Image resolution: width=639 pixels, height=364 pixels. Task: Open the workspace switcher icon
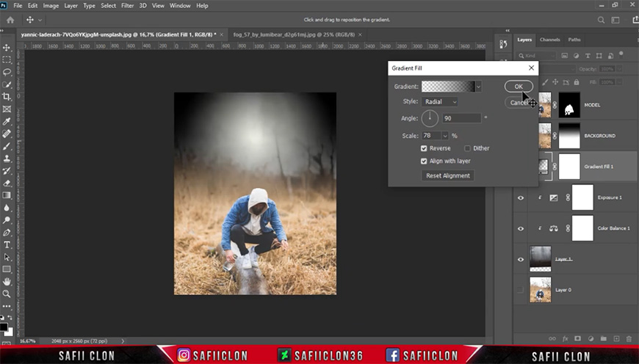[615, 20]
